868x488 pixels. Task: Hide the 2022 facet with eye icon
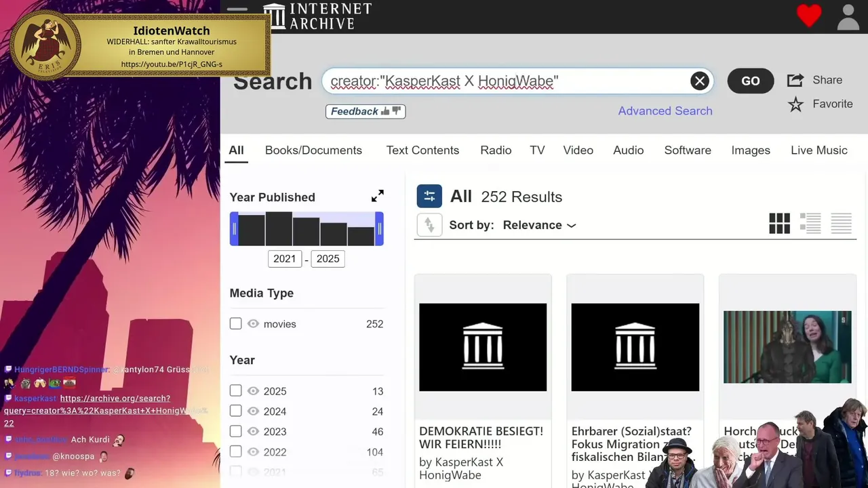tap(254, 452)
